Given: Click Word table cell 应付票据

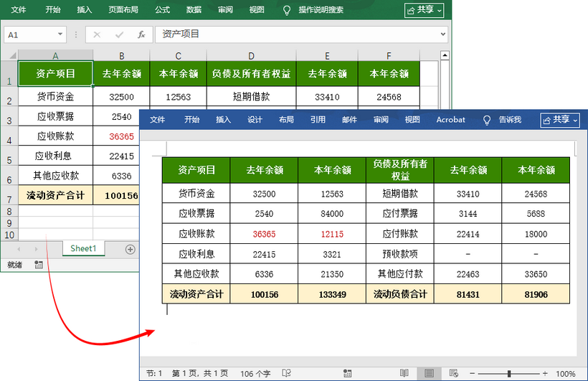Looking at the screenshot, I should [x=399, y=213].
